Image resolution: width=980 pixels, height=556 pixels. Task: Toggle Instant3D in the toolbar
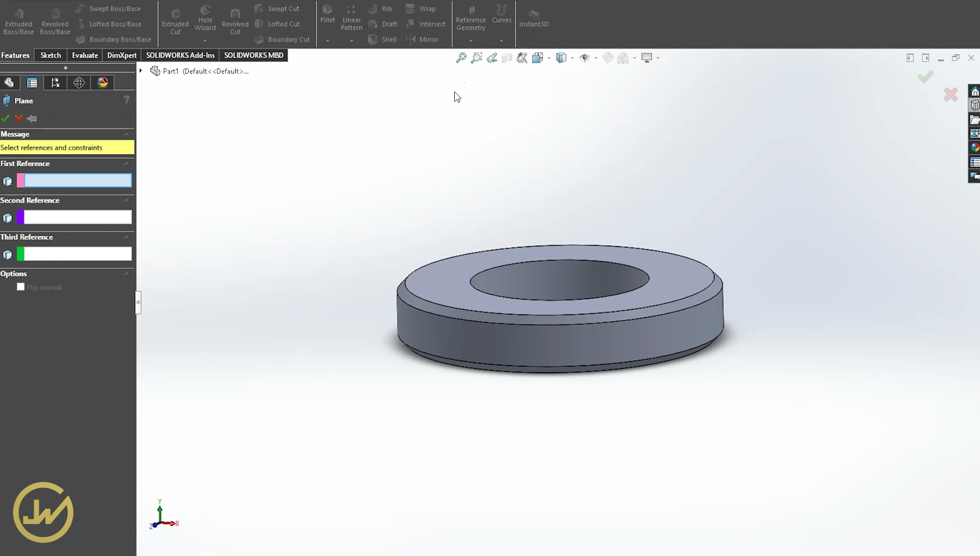tap(533, 18)
